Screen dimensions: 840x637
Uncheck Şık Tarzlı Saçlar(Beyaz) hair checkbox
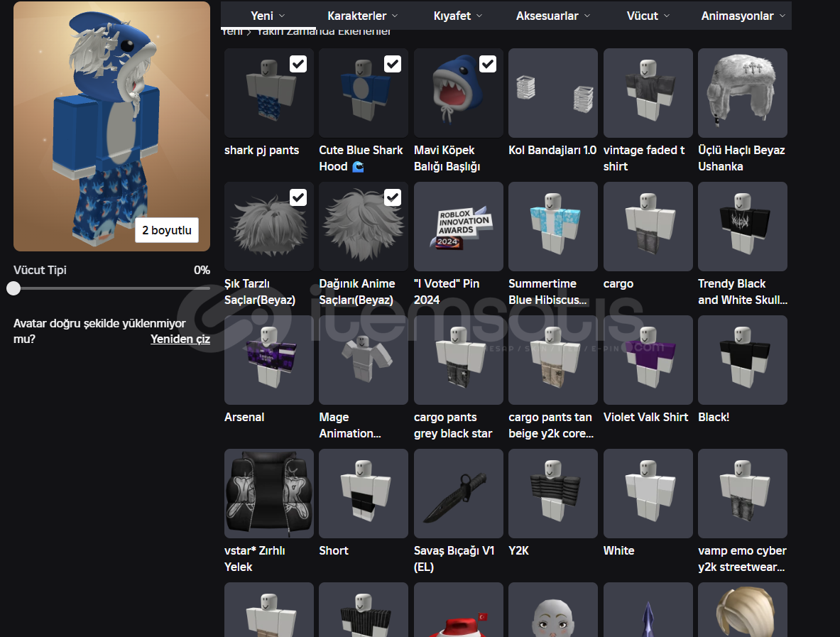point(298,197)
